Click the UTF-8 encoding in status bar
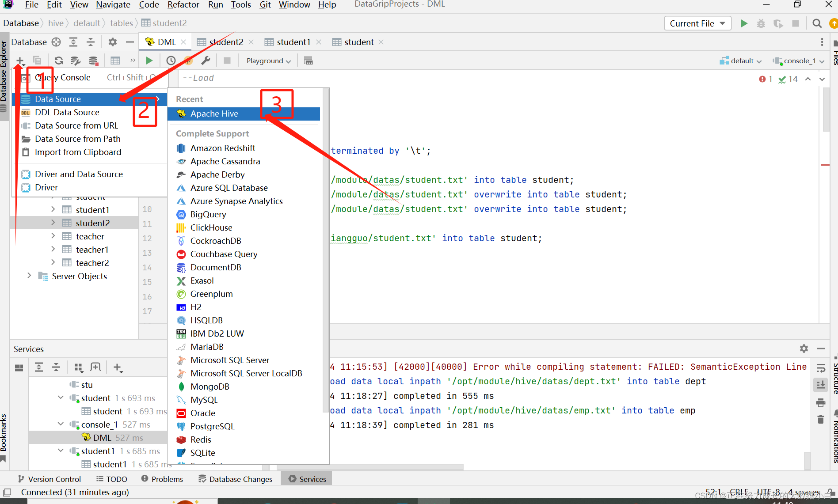Image resolution: width=838 pixels, height=504 pixels. tap(768, 492)
